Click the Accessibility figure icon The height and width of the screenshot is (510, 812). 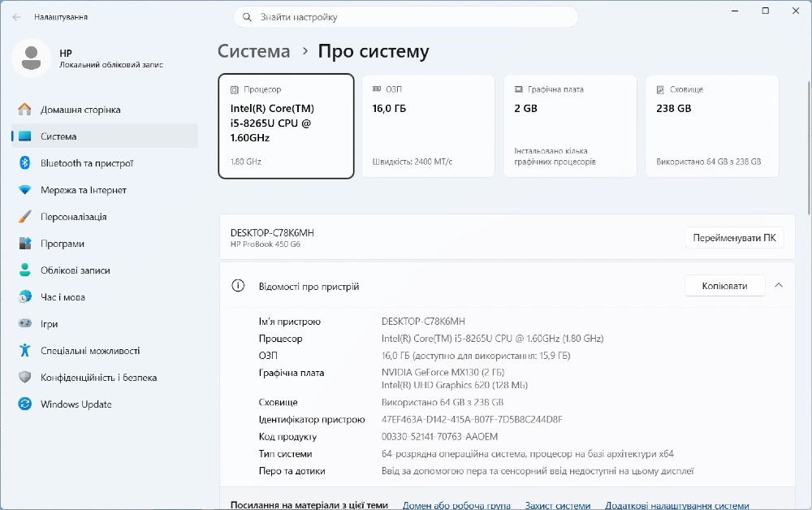pyautogui.click(x=24, y=351)
